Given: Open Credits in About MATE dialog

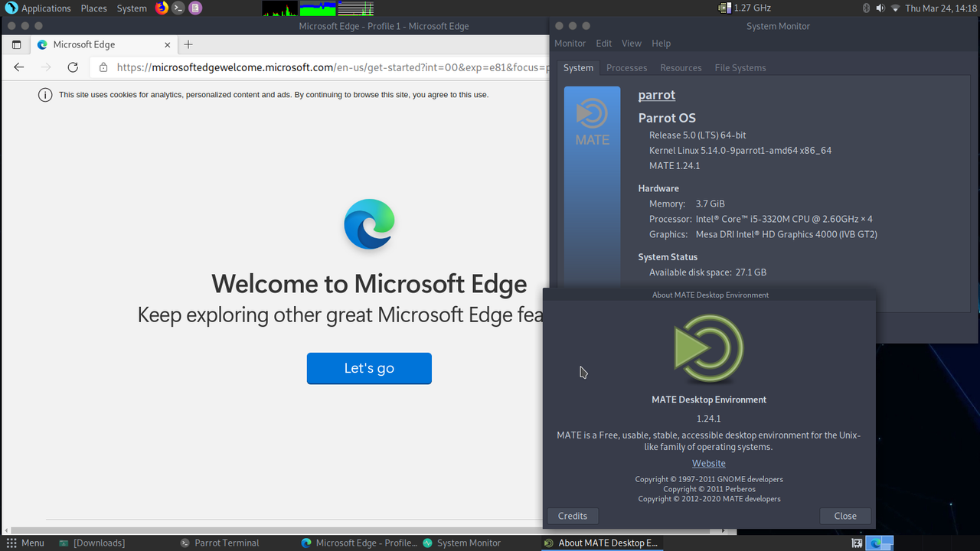Looking at the screenshot, I should (573, 516).
